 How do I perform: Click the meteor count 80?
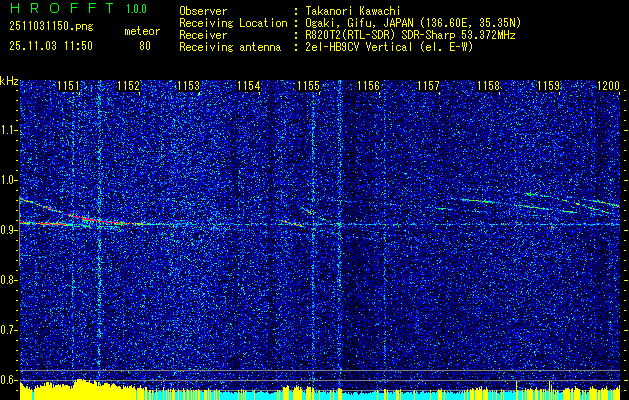145,46
